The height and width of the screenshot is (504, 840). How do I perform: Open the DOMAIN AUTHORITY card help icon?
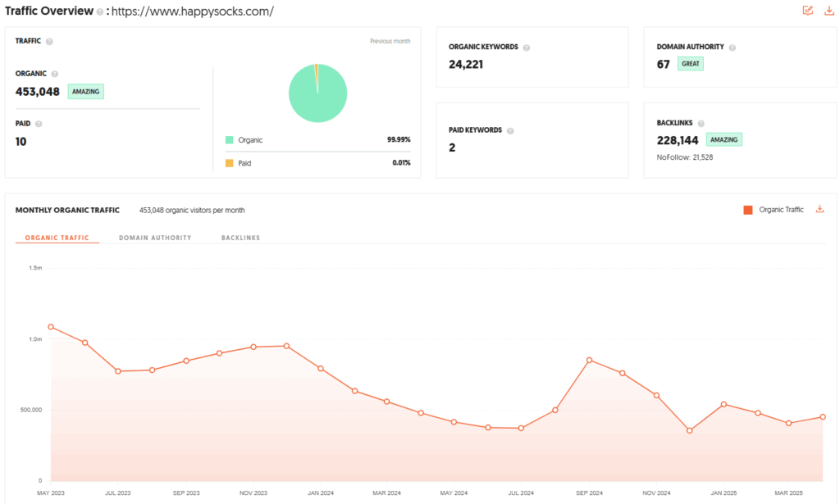pyautogui.click(x=733, y=48)
